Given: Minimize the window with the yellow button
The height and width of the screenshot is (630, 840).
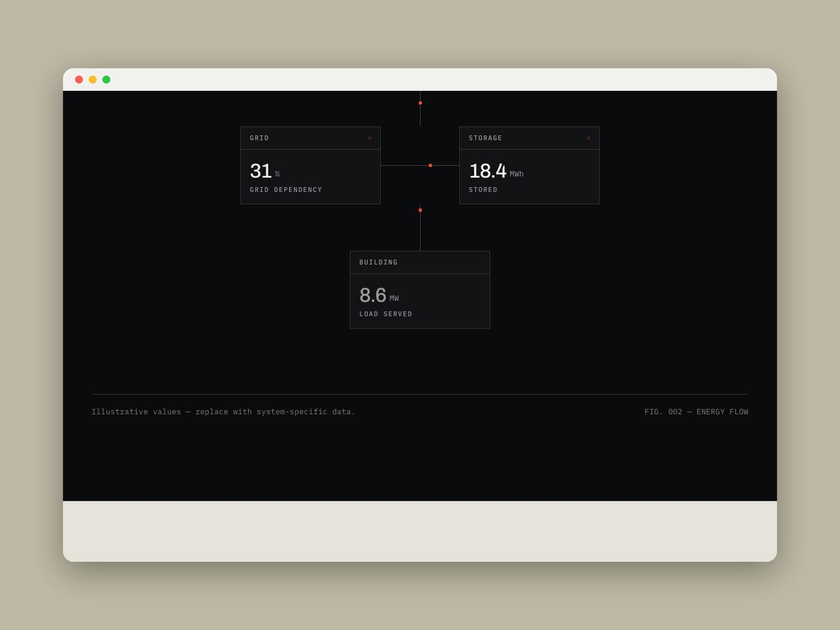Looking at the screenshot, I should tap(93, 80).
